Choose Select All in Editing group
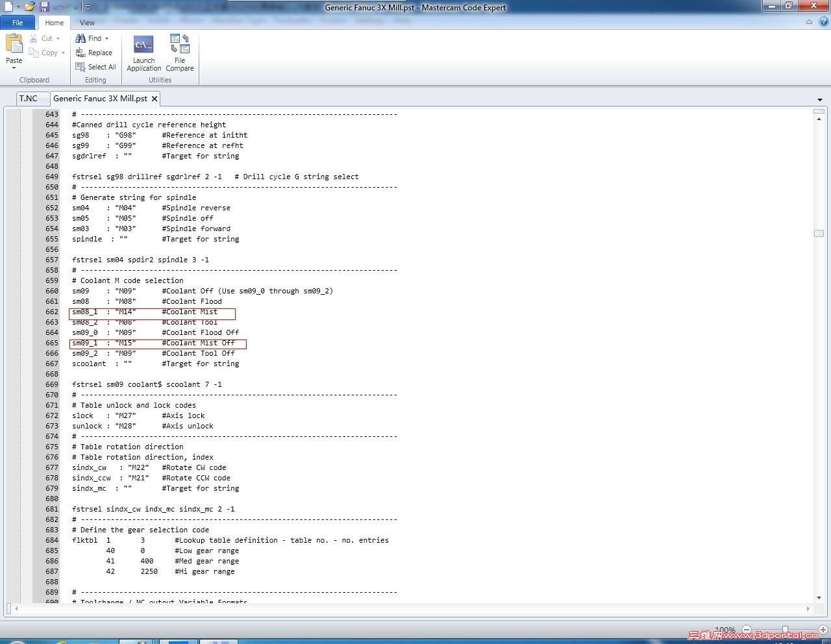Image resolution: width=831 pixels, height=644 pixels. [x=95, y=67]
